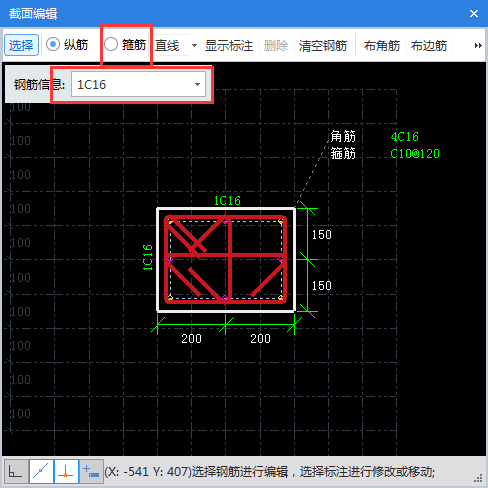
Task: Toggle the orthogonal mode icon in status bar
Action: point(15,471)
